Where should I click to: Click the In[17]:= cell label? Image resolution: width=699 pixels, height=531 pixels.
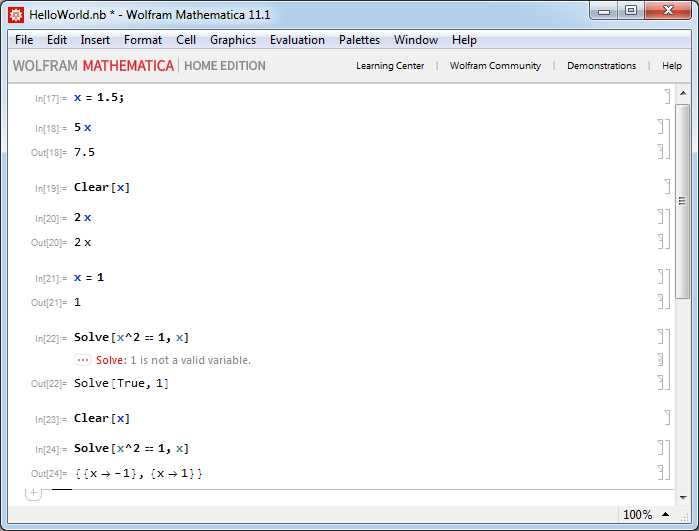point(51,99)
